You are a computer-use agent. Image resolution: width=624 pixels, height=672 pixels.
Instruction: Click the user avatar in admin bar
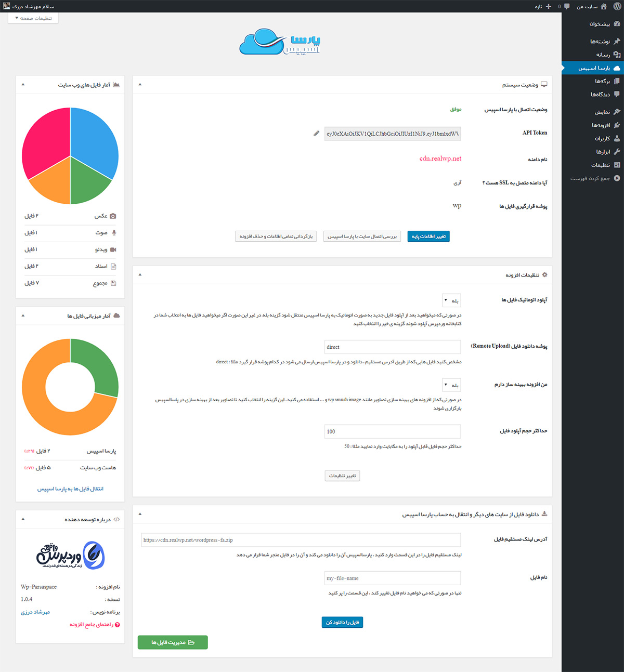6,6
